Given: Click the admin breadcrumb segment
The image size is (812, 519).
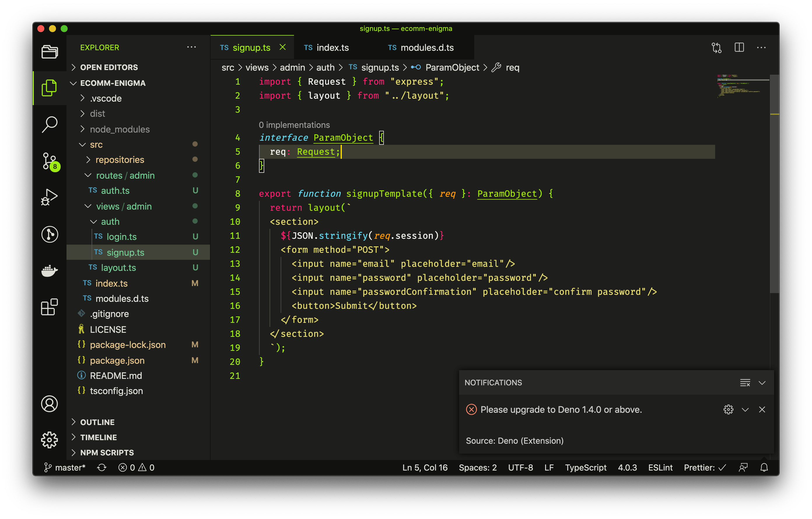Looking at the screenshot, I should 292,67.
